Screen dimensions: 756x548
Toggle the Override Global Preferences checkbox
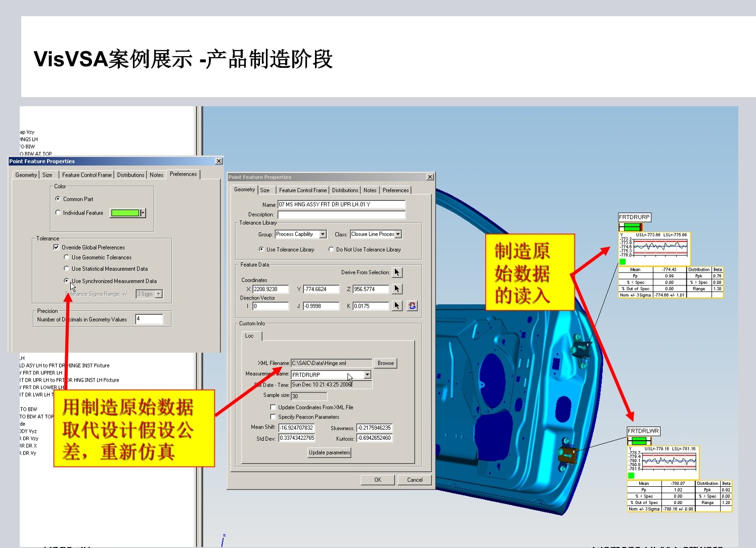click(x=56, y=247)
